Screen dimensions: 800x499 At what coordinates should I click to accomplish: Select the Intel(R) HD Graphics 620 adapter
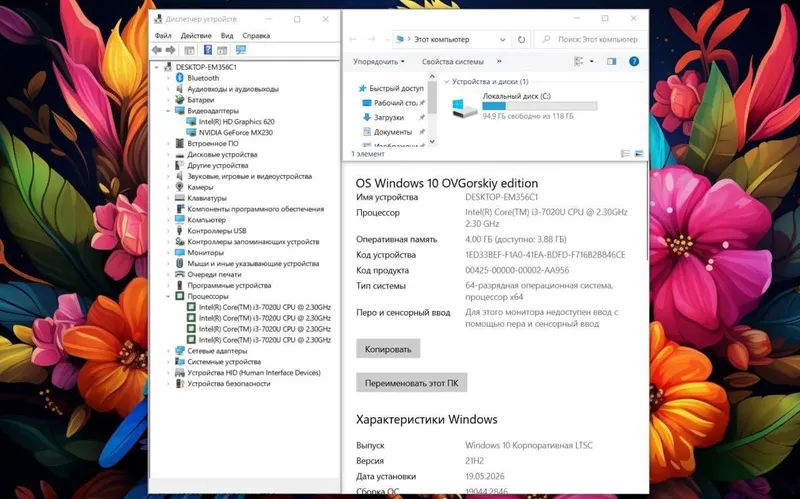tap(236, 121)
